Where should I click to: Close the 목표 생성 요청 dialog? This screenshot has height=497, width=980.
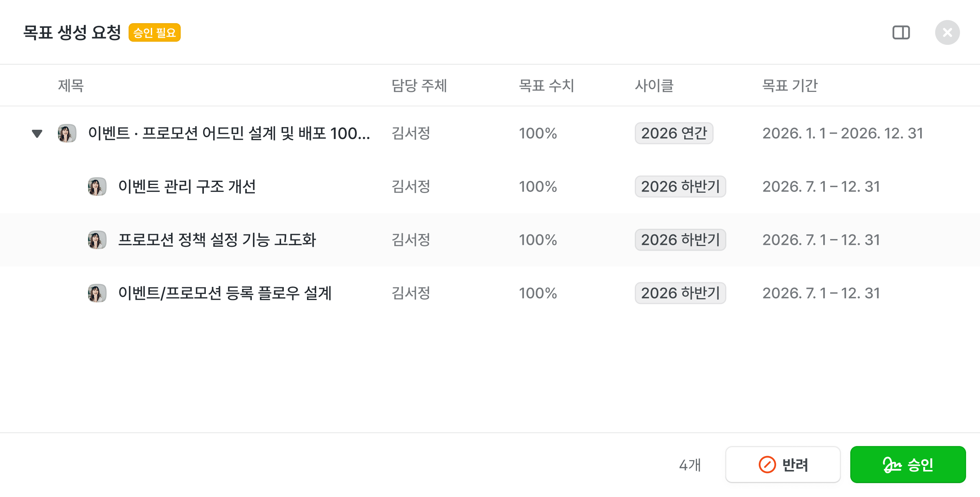[947, 32]
